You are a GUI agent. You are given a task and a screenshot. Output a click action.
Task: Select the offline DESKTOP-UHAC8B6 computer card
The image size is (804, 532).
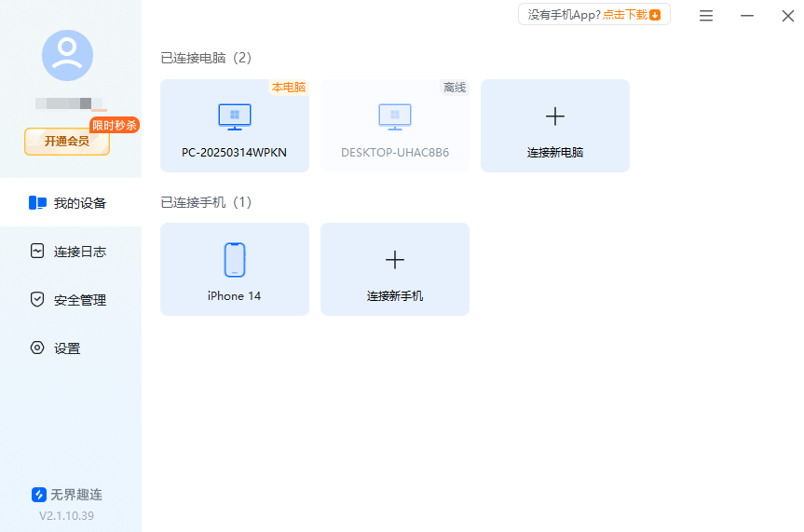point(395,126)
